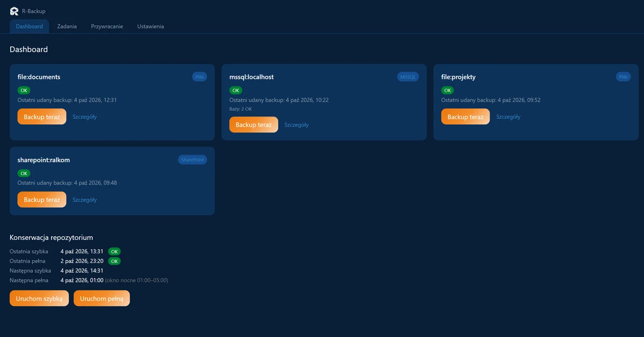Click the 'Następna szybka' label
This screenshot has height=337, width=644.
31,270
